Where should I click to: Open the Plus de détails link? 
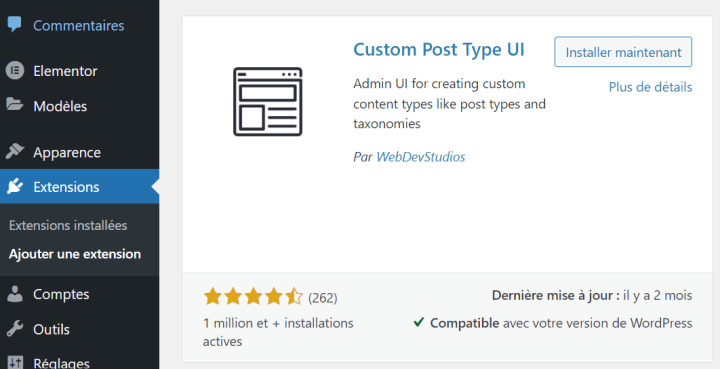click(650, 87)
